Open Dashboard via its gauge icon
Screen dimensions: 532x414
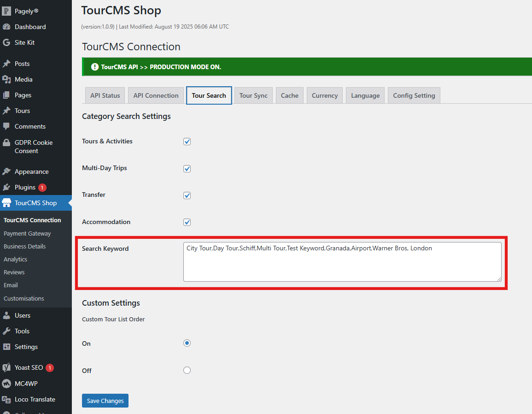6,27
